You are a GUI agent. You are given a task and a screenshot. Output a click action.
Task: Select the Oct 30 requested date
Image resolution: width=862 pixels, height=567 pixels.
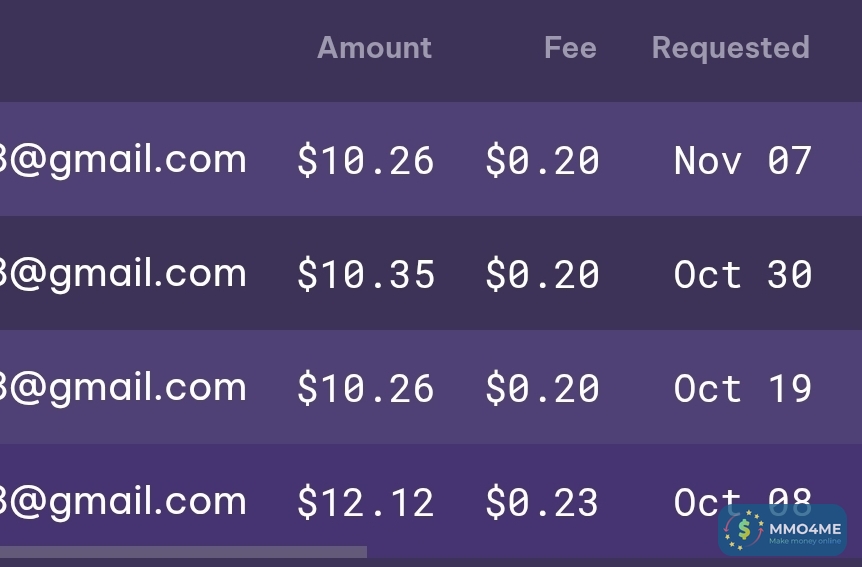click(742, 275)
